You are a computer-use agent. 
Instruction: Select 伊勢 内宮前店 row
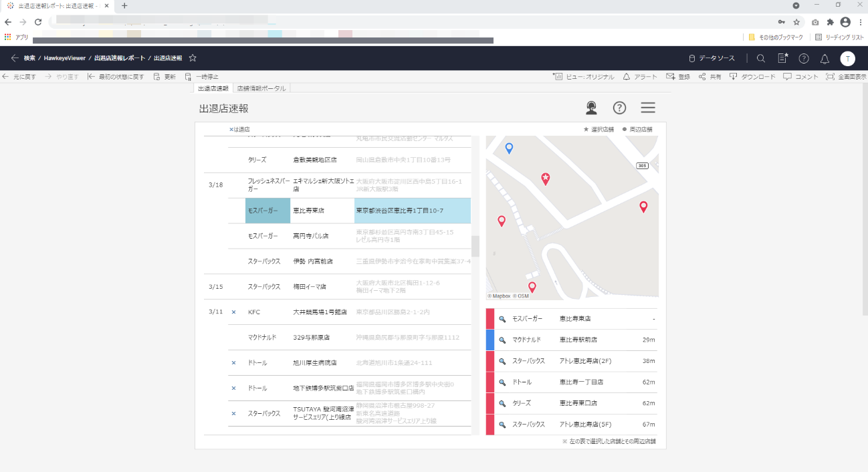[313, 261]
